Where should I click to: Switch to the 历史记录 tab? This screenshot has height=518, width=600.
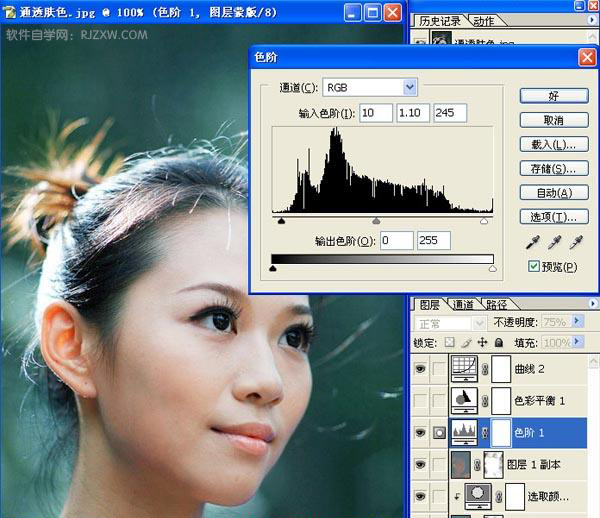tap(440, 21)
